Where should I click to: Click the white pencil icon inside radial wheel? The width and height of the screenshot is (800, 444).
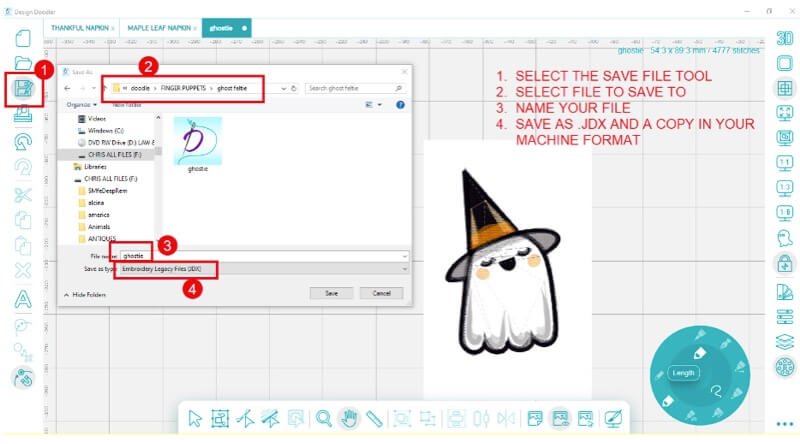point(699,353)
